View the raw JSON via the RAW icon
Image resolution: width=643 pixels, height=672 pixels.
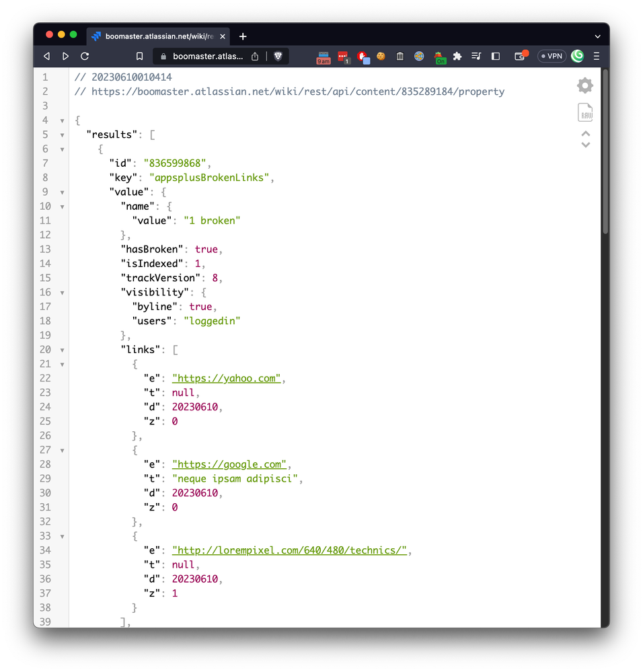[x=584, y=112]
